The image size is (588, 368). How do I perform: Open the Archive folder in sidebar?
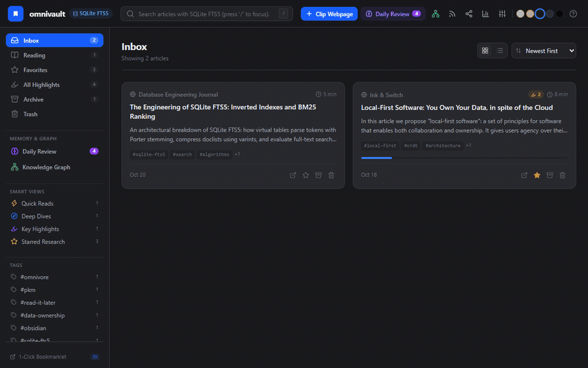tap(55, 99)
